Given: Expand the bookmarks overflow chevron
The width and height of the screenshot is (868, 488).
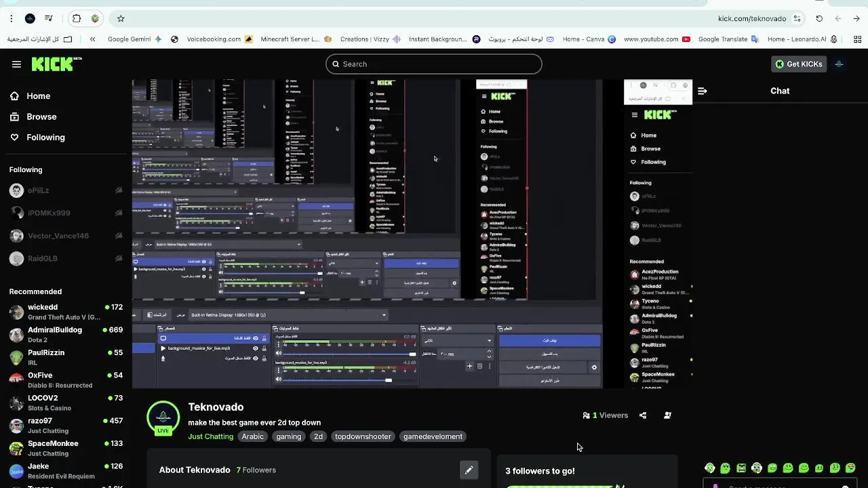Looking at the screenshot, I should pos(92,39).
